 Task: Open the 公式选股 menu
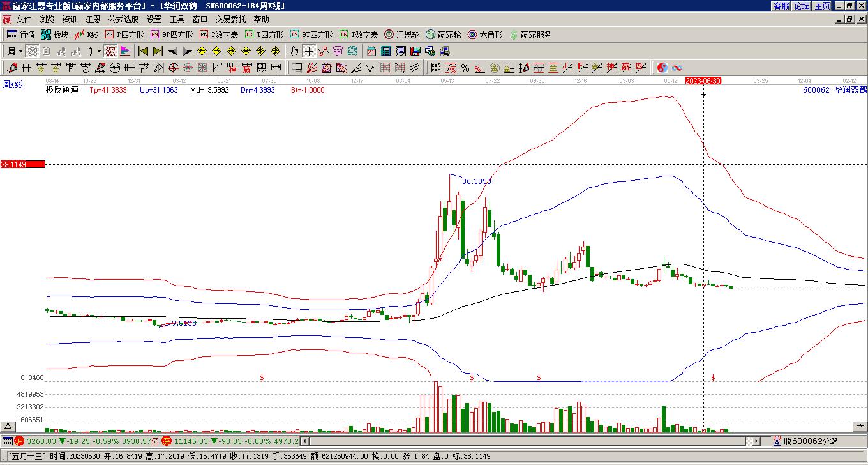coord(123,19)
